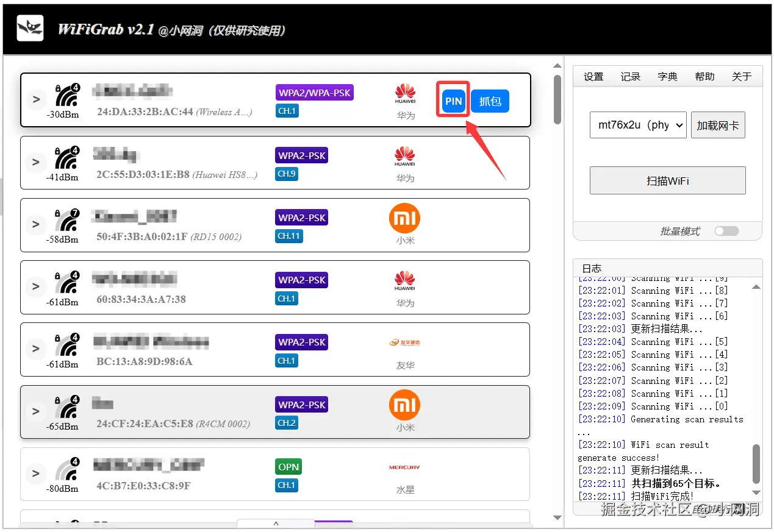Click signal icon of the -80dBm network
The height and width of the screenshot is (532, 774).
pos(67,470)
